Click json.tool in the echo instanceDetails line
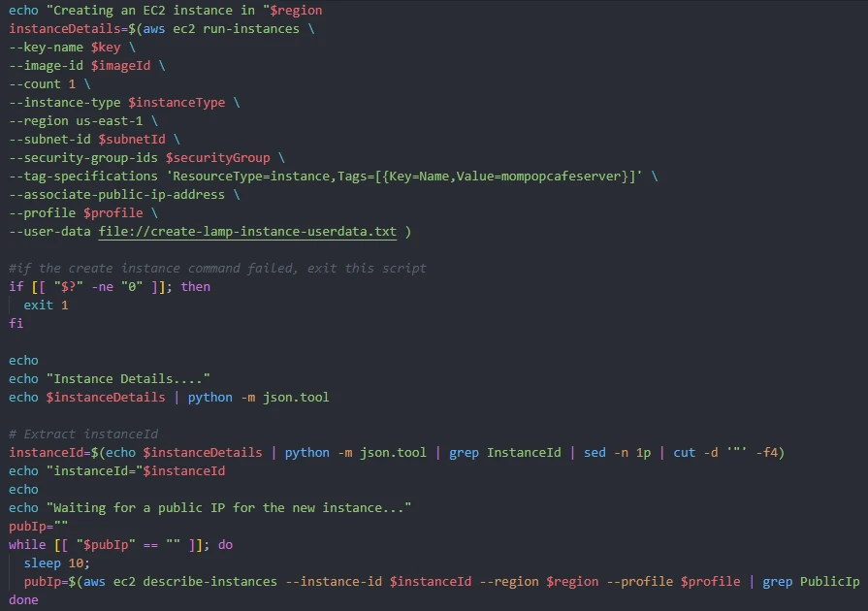The width and height of the screenshot is (868, 611). (296, 398)
